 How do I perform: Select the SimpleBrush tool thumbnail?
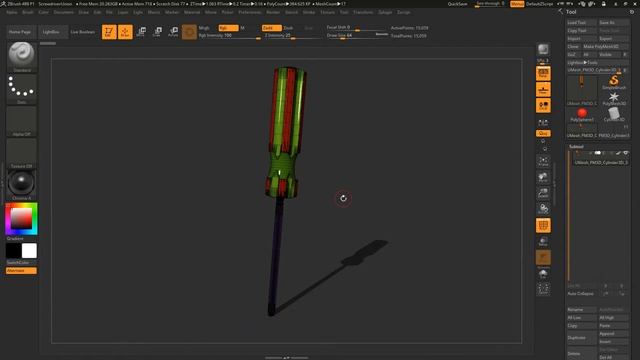[x=613, y=83]
